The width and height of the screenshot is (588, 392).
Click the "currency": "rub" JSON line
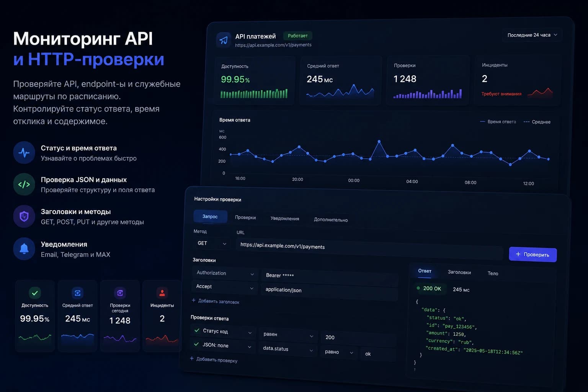450,341
